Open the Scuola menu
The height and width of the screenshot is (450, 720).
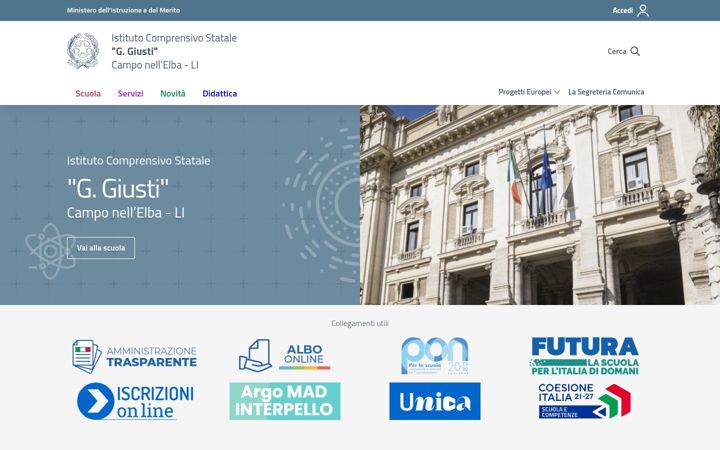click(x=88, y=94)
